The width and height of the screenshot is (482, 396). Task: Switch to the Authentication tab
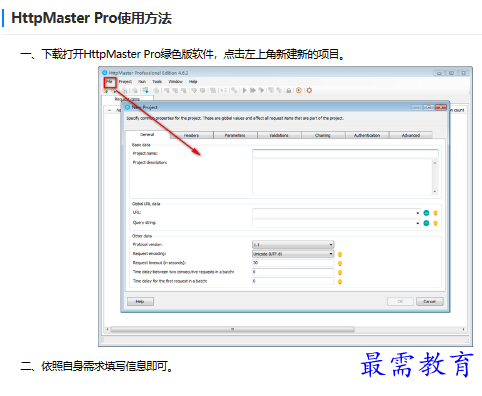pos(367,135)
